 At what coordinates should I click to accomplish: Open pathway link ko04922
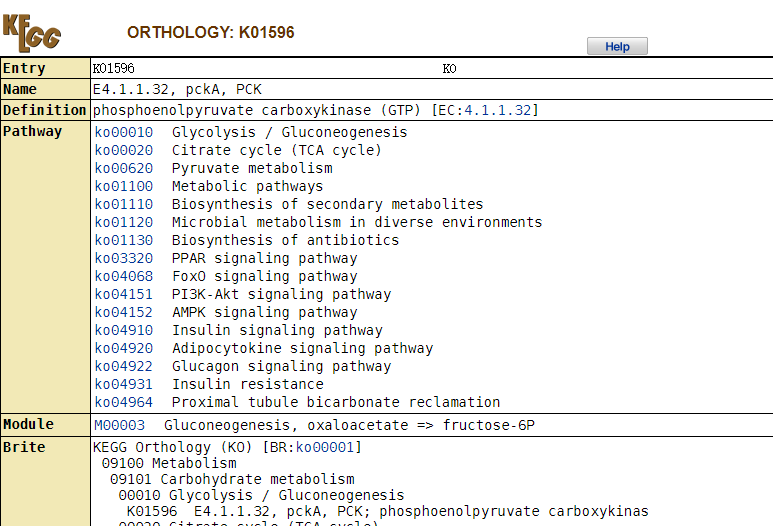(124, 366)
